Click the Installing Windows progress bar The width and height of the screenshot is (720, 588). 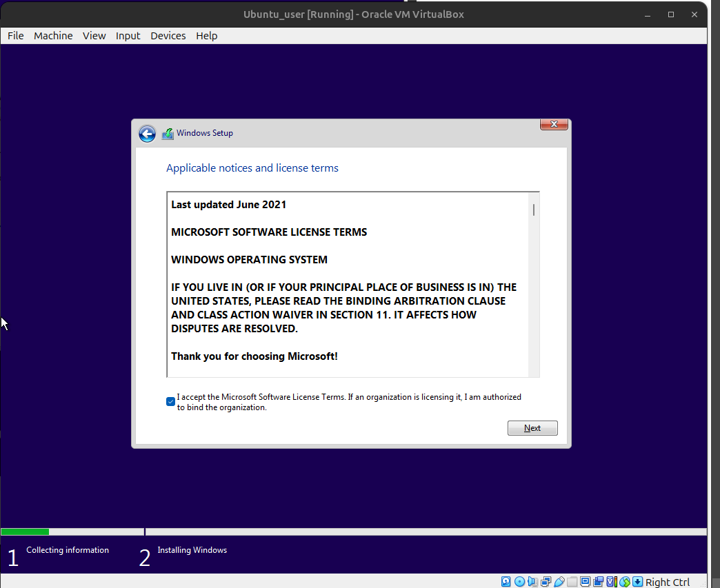point(426,531)
